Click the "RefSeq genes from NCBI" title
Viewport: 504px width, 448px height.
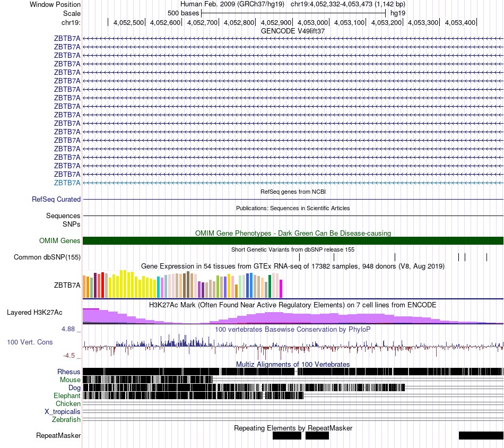[x=293, y=192]
